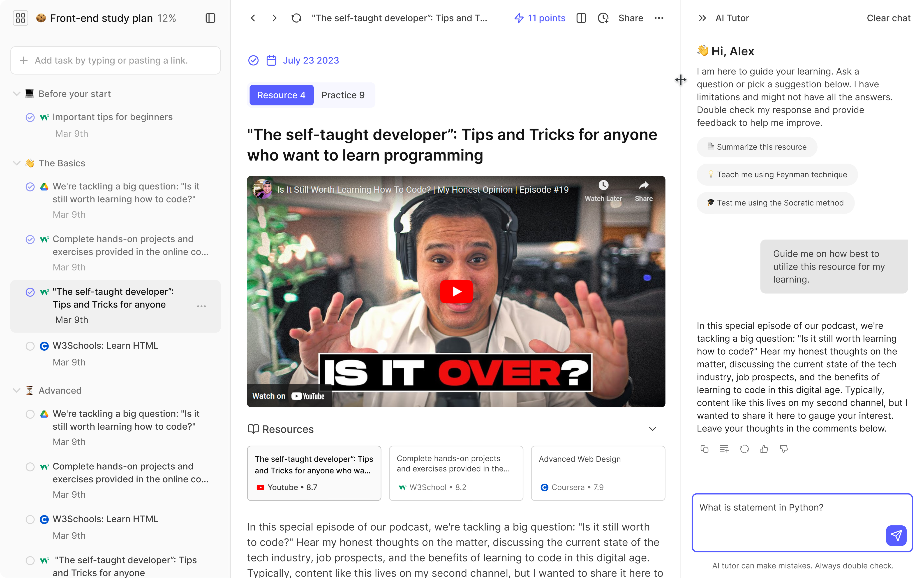Click Clear chat

coord(889,18)
